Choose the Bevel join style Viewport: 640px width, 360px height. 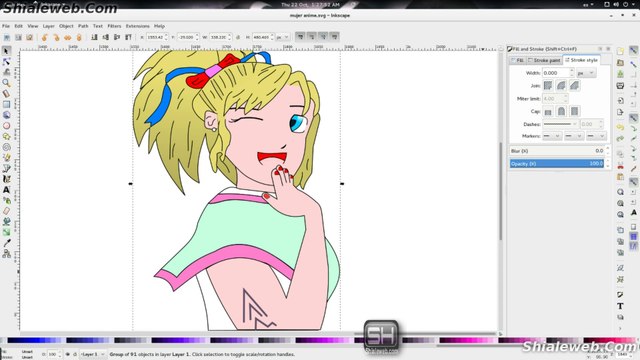point(575,85)
